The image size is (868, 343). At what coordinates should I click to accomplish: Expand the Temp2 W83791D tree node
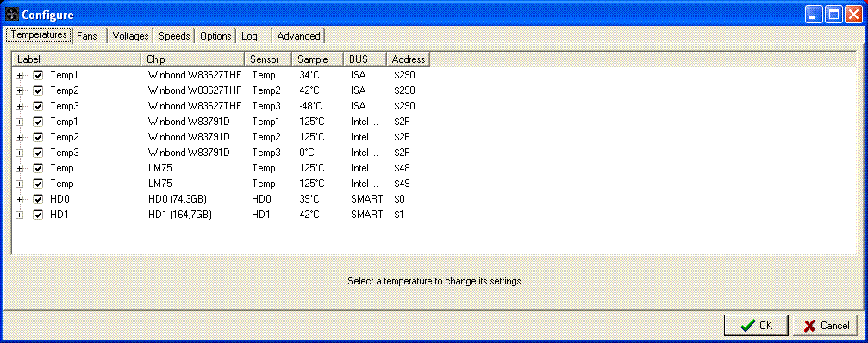[x=19, y=137]
